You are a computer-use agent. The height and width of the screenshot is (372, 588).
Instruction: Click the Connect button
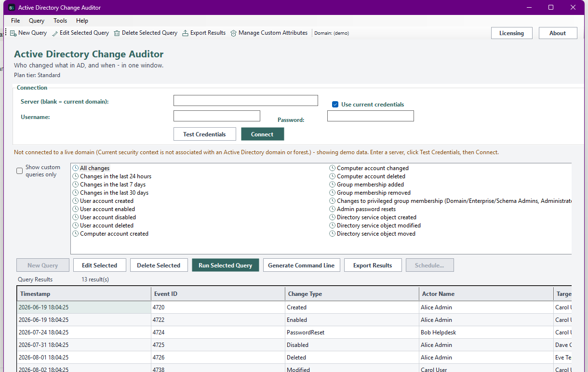[x=262, y=134]
